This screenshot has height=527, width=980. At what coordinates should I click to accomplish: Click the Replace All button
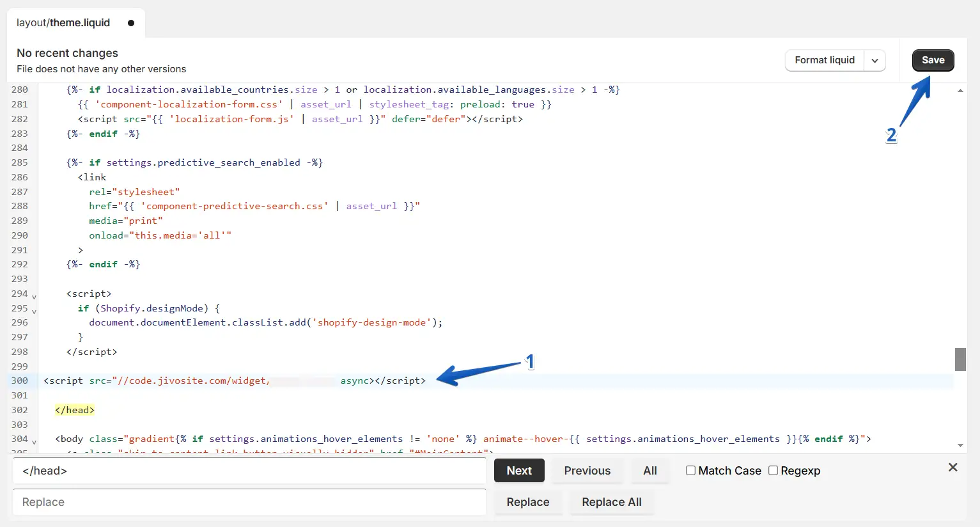(611, 502)
